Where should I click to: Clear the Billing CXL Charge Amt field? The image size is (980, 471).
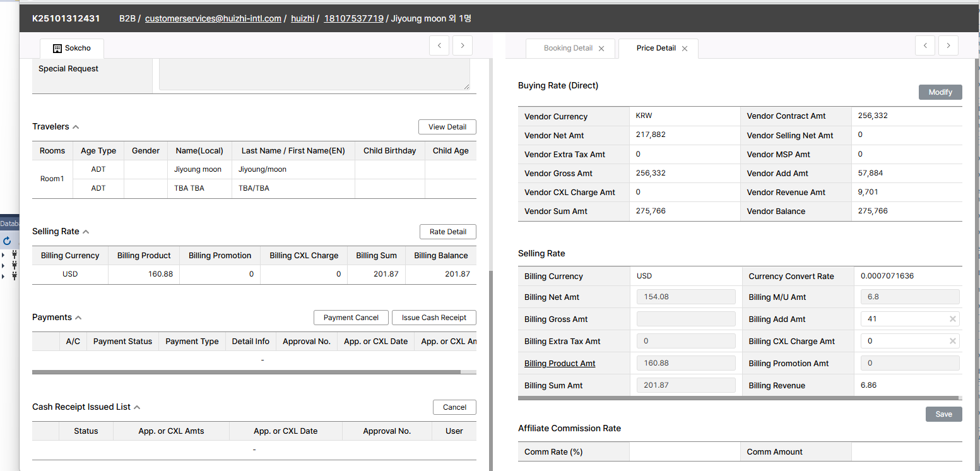tap(953, 342)
